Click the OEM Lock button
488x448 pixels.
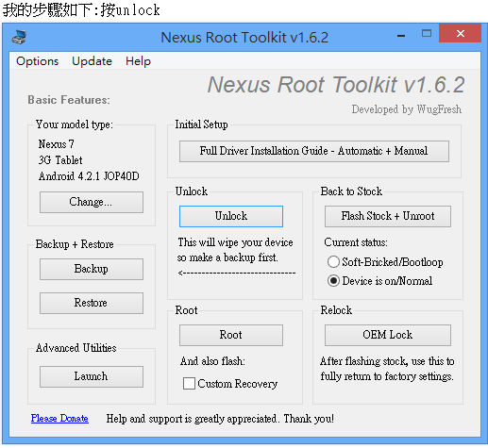click(388, 335)
